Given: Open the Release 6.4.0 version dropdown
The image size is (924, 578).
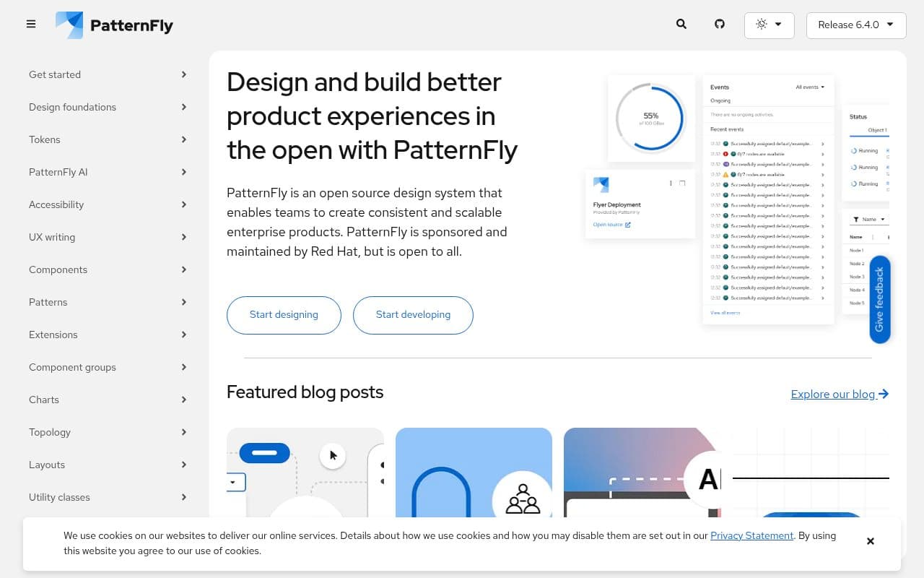Looking at the screenshot, I should 856,25.
